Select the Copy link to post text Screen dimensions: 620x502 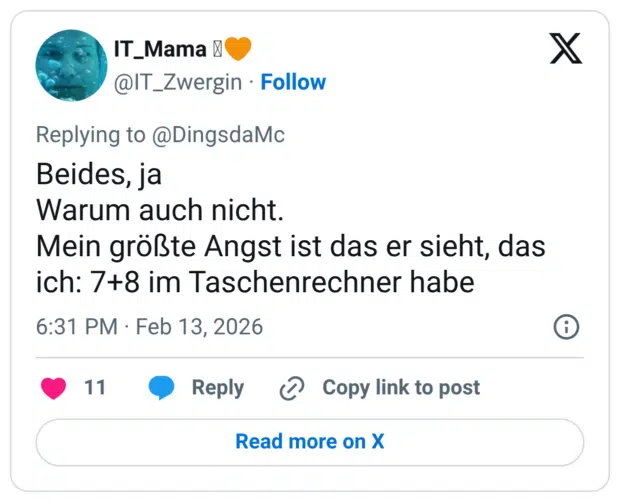[401, 388]
